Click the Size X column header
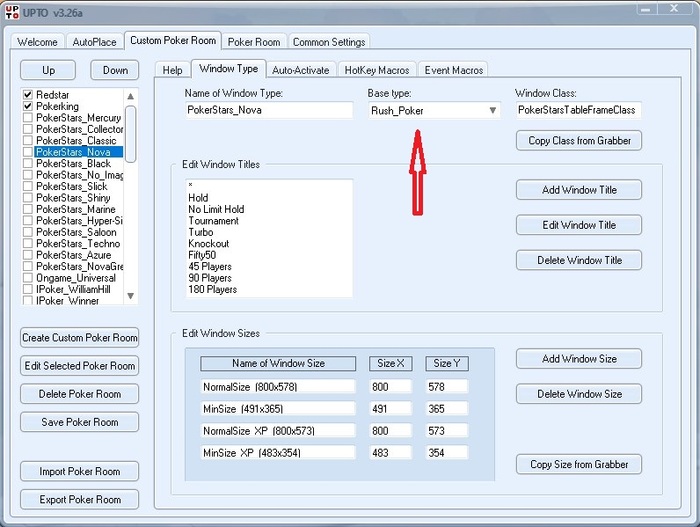 pyautogui.click(x=390, y=363)
